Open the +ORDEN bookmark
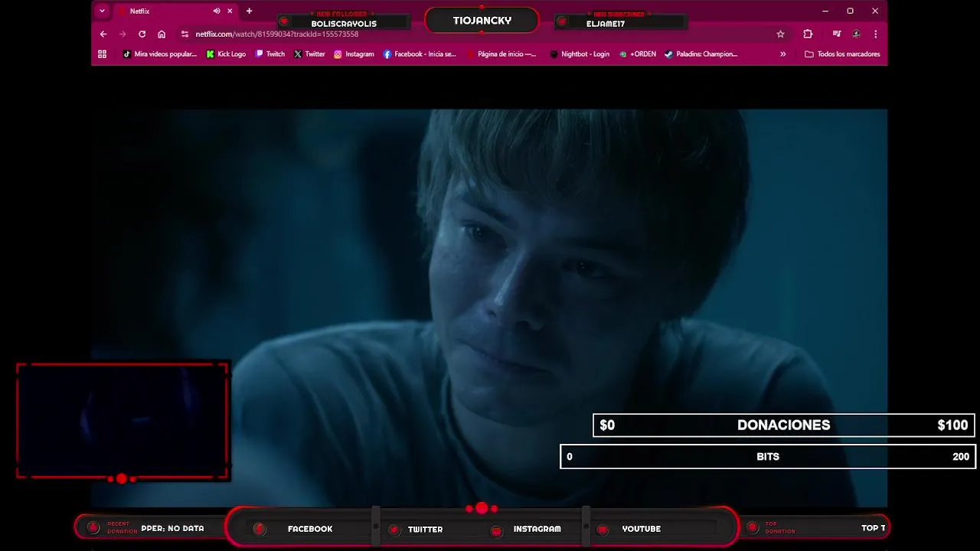The width and height of the screenshot is (980, 551). (x=637, y=54)
